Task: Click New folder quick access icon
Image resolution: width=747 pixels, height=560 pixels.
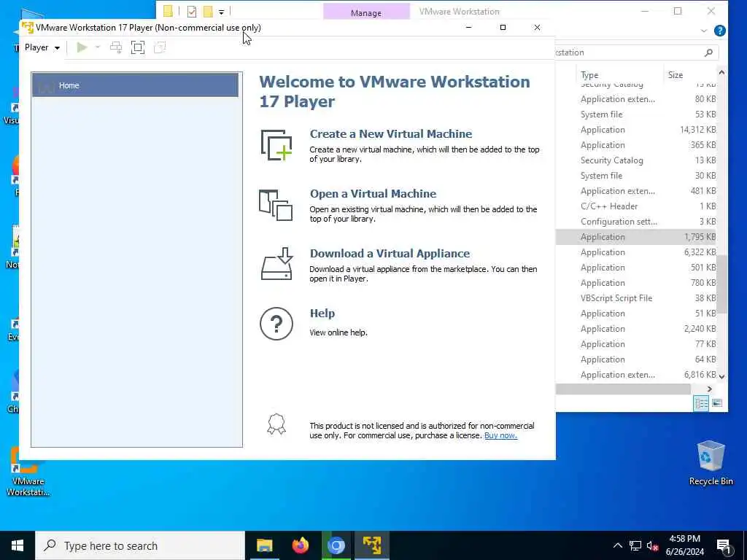Action: [208, 12]
